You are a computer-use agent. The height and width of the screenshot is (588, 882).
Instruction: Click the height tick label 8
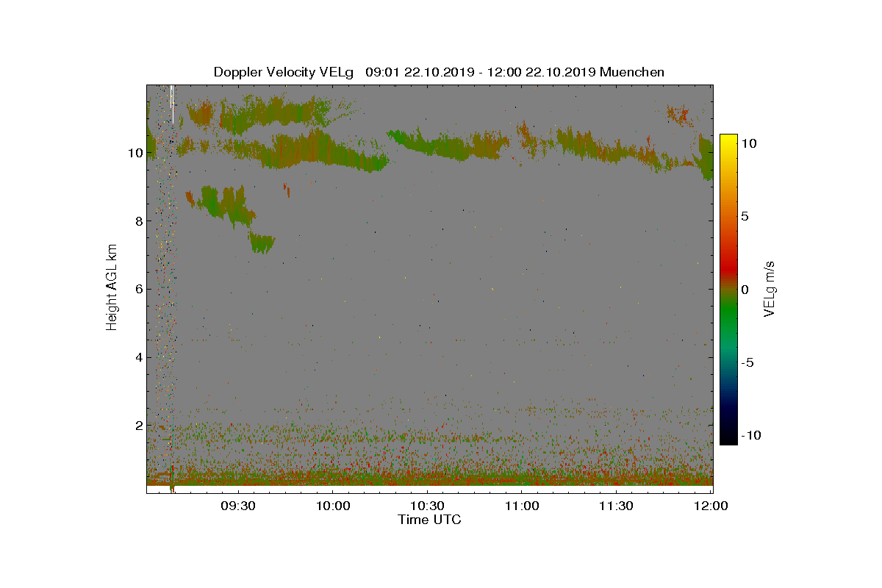(x=139, y=220)
